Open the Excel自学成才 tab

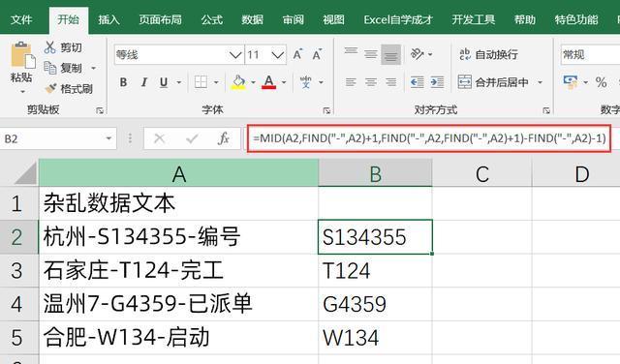click(398, 19)
